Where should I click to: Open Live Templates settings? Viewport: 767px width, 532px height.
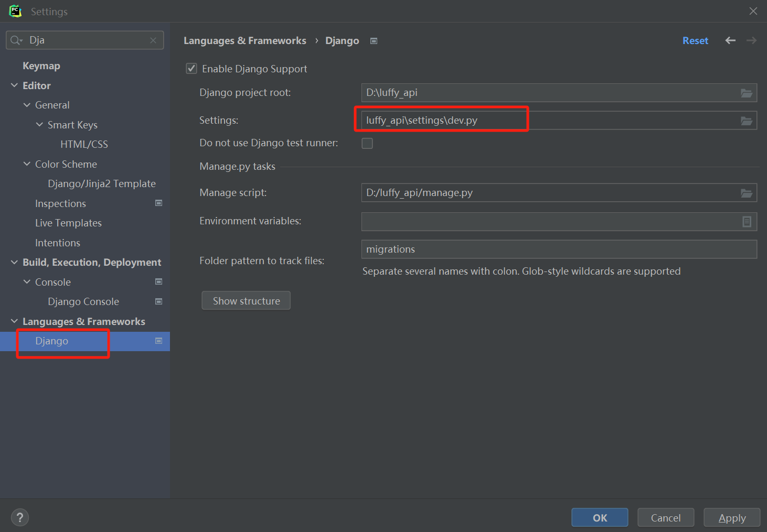(x=68, y=223)
